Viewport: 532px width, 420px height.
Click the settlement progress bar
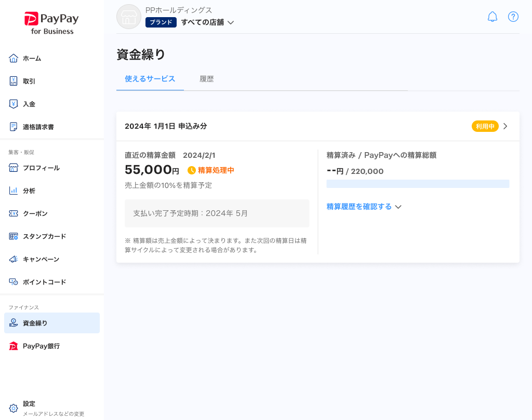(418, 184)
